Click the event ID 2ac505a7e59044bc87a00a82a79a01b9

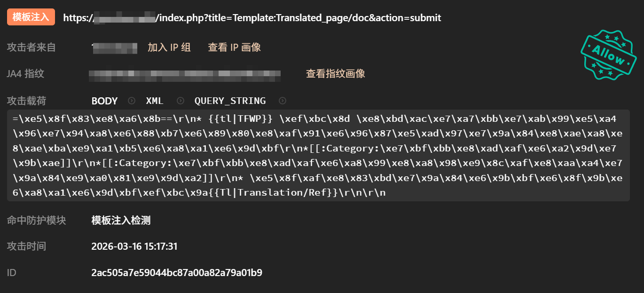[176, 272]
